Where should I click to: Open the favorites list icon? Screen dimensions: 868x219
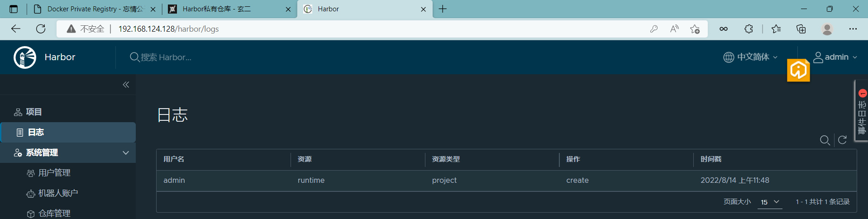pyautogui.click(x=776, y=29)
